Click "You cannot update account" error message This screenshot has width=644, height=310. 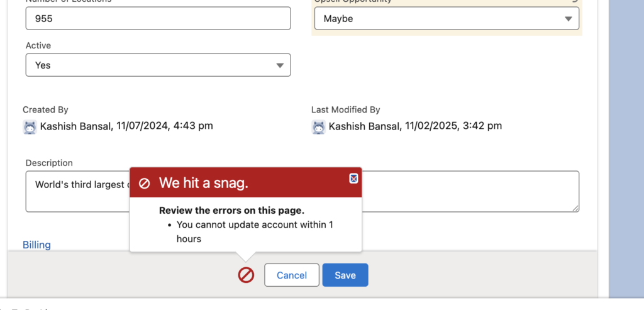coord(255,224)
